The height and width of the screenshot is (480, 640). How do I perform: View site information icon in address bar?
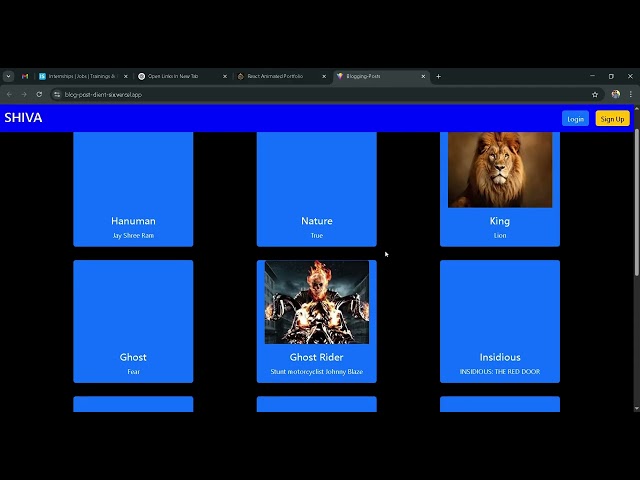[57, 95]
